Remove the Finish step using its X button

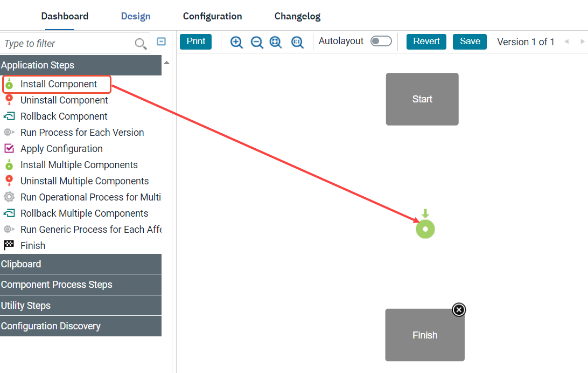(x=458, y=309)
